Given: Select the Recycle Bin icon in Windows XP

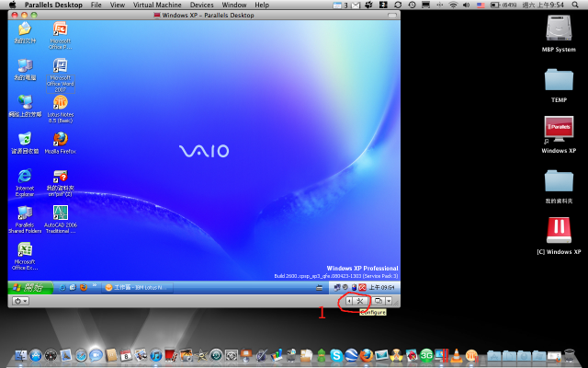Looking at the screenshot, I should [x=25, y=144].
